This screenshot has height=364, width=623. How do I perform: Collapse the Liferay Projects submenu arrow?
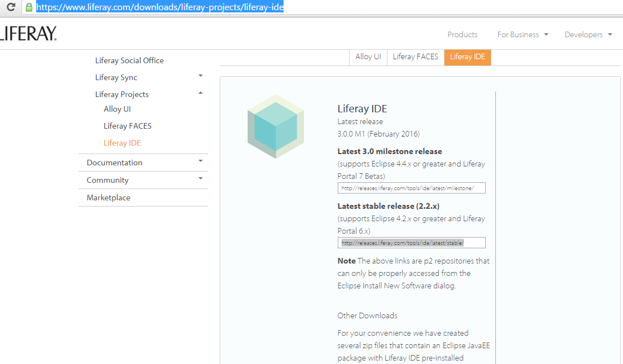201,93
